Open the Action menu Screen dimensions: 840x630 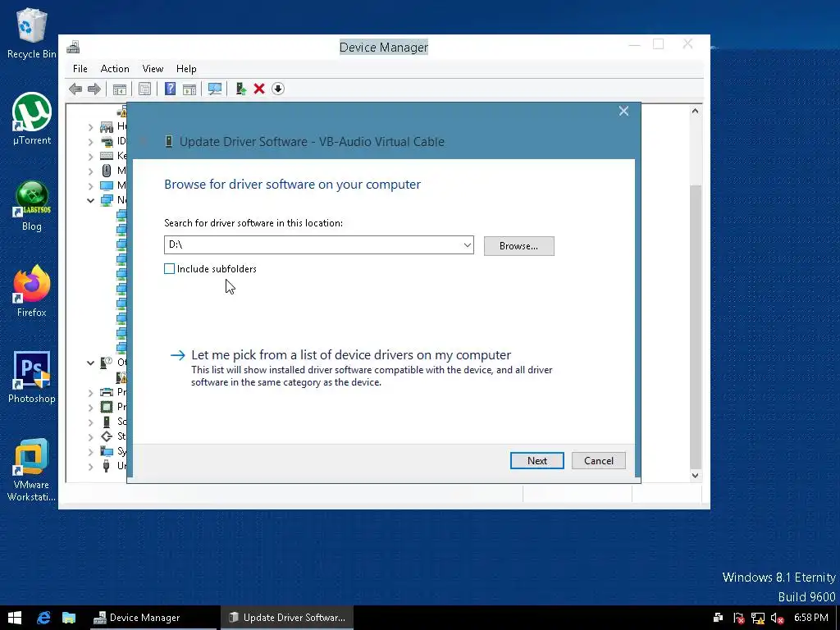115,69
